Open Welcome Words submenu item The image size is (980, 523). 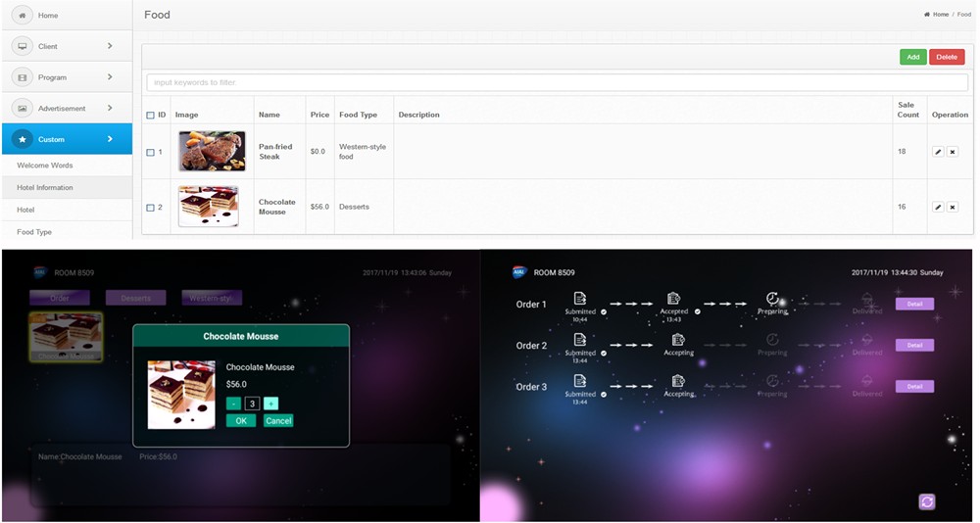[67, 165]
